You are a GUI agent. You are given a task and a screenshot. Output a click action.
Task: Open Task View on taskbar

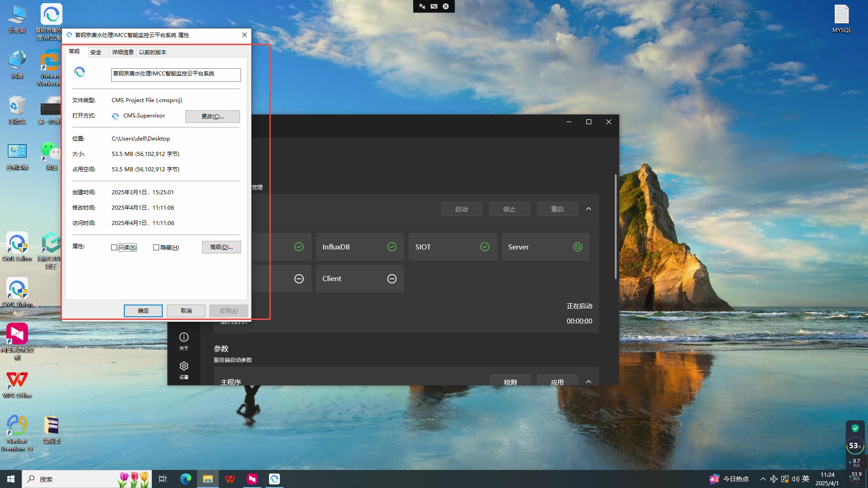pos(163,479)
